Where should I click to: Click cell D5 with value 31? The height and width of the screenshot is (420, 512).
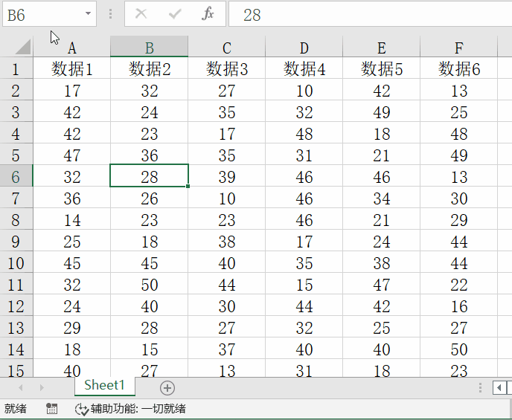(304, 154)
